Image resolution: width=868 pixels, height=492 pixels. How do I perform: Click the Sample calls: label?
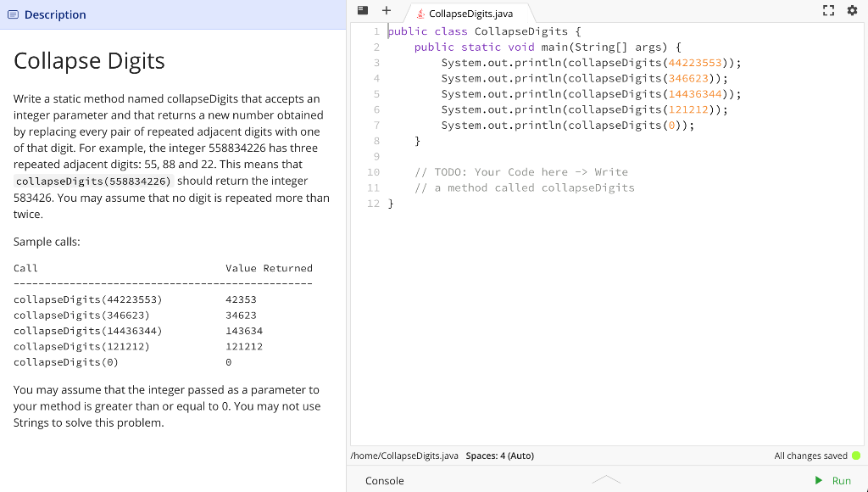pyautogui.click(x=47, y=242)
